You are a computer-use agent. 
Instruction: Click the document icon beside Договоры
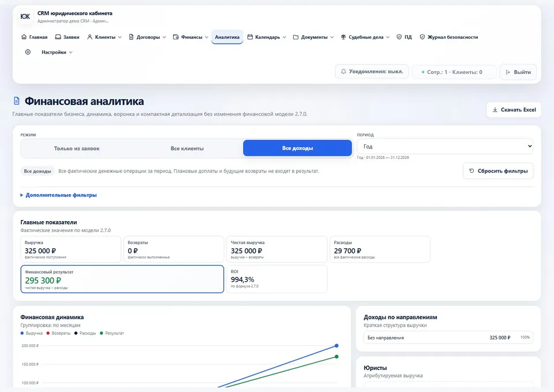[131, 37]
